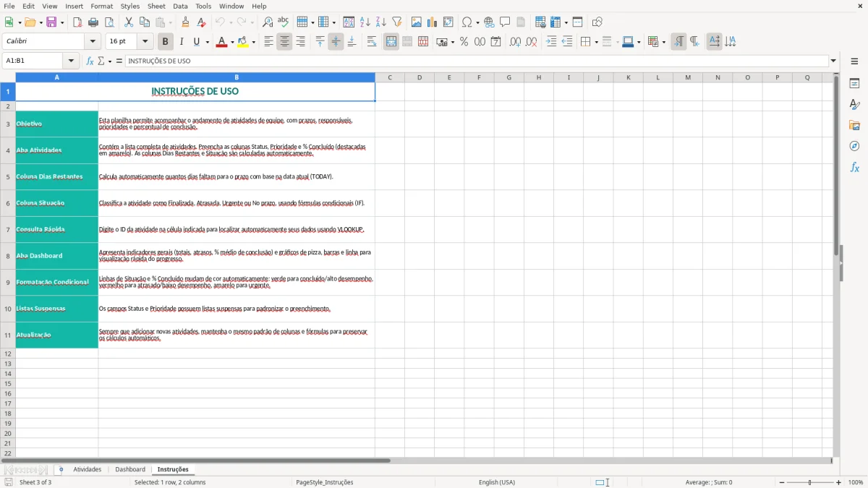Insert an image with the Image icon
Image resolution: width=868 pixels, height=488 pixels.
tap(417, 22)
